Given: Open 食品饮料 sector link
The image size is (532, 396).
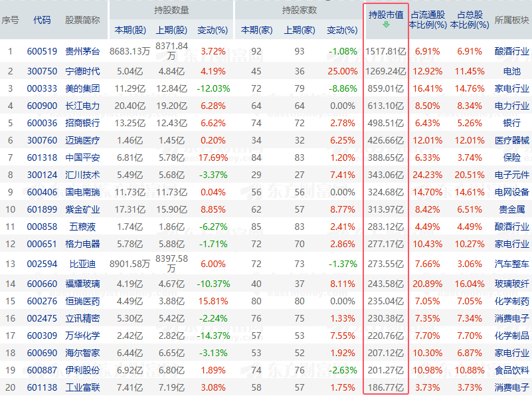Looking at the screenshot, I should point(511,371).
